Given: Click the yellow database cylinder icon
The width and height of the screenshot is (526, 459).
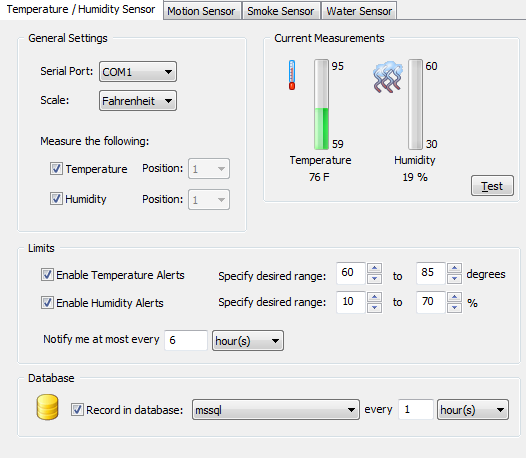Looking at the screenshot, I should pyautogui.click(x=47, y=407).
